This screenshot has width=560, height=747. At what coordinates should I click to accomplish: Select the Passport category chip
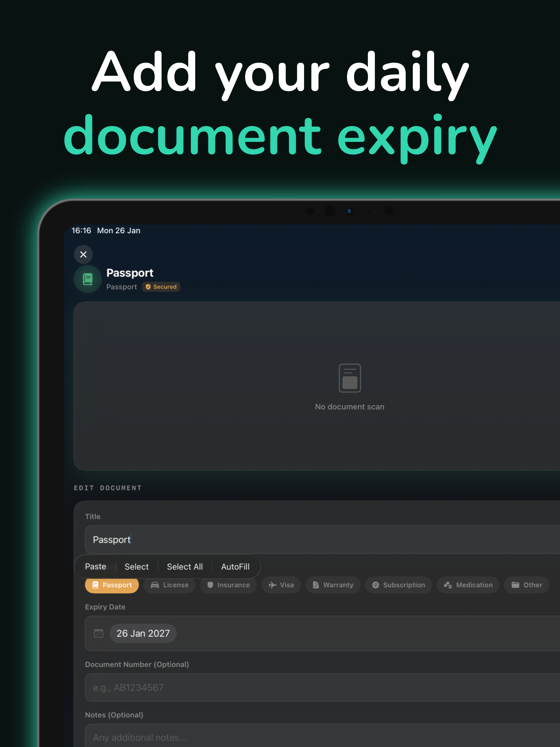click(112, 585)
